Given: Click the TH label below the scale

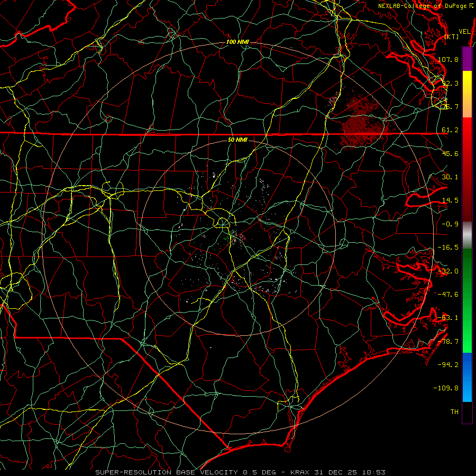Looking at the screenshot, I should coord(454,412).
